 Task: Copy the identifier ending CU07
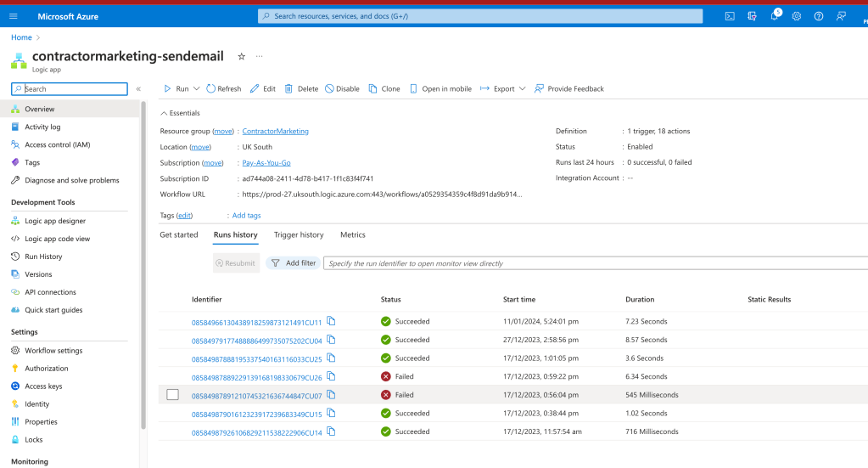331,394
